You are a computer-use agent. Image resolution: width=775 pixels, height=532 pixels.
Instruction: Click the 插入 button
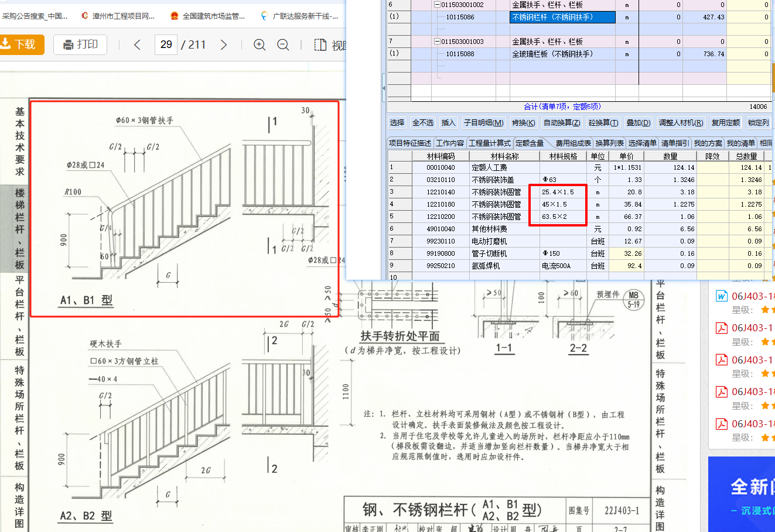pyautogui.click(x=448, y=122)
